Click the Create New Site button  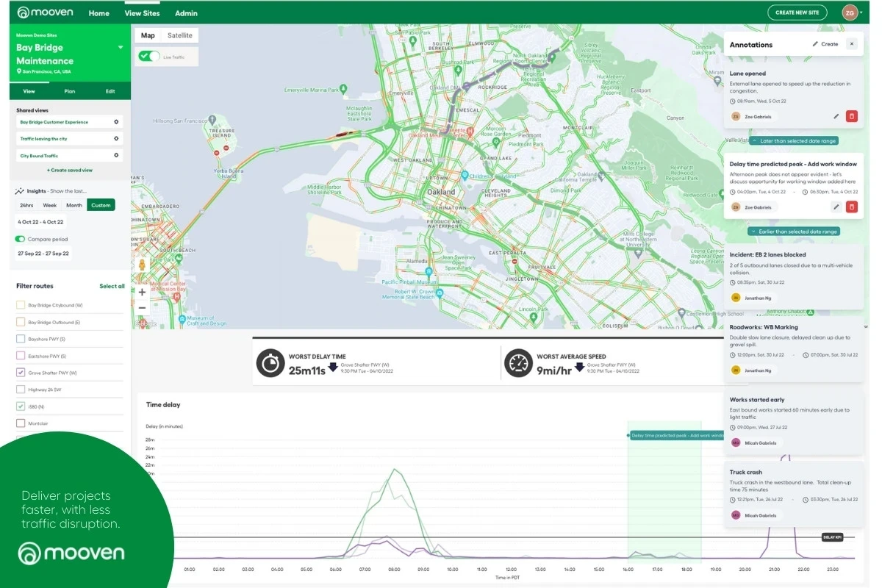point(797,12)
